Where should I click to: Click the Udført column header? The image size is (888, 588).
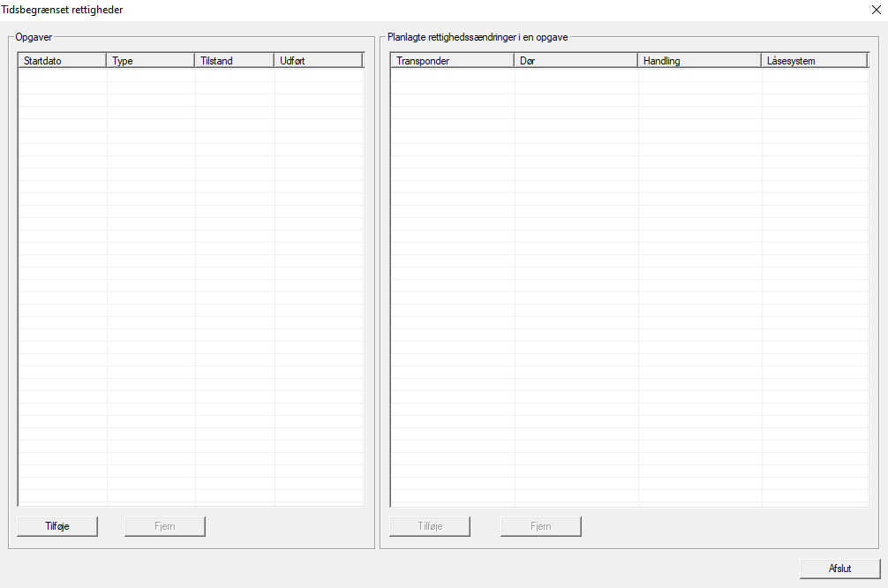point(318,61)
